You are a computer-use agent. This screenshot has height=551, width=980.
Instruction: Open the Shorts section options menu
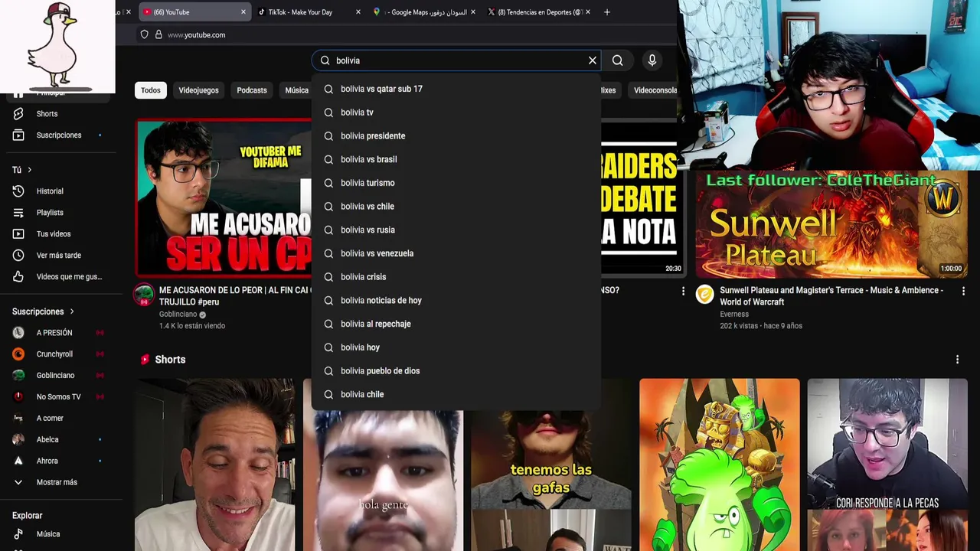(957, 360)
